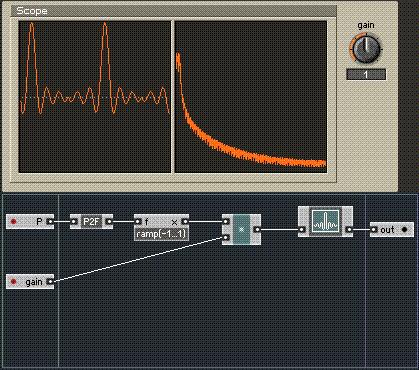419x370 pixels.
Task: Click the left waveform scope display
Action: (95, 97)
